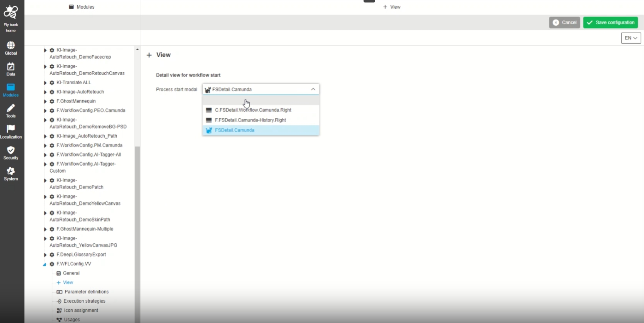Switch to the + View tab at the top
Viewport: 644px width, 323px height.
[x=392, y=7]
